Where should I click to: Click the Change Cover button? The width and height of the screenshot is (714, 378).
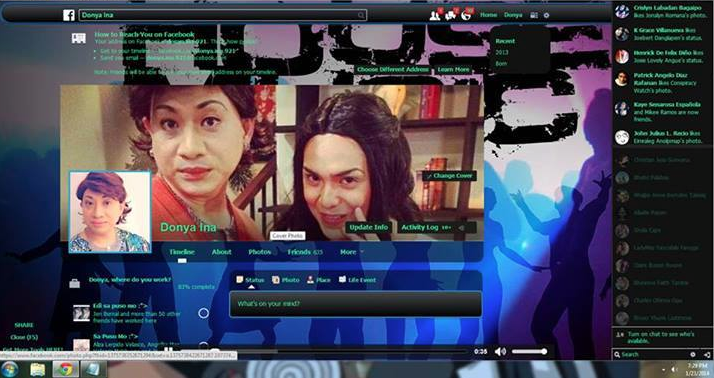[450, 176]
